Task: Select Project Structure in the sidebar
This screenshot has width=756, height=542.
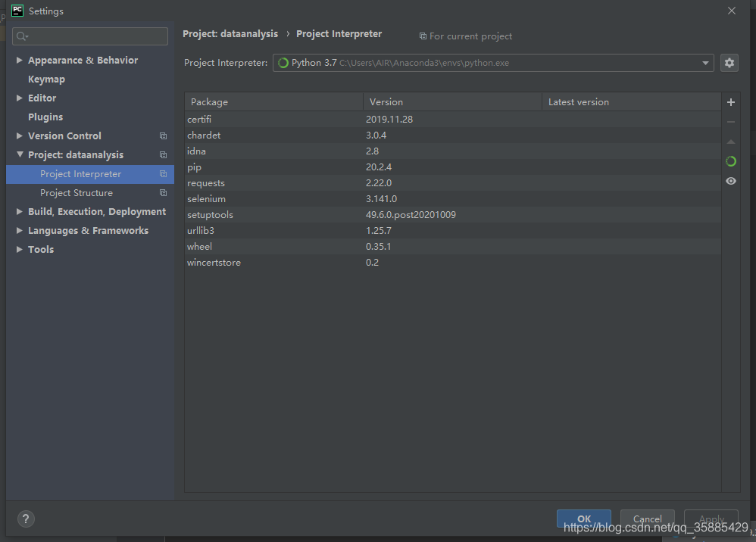Action: click(90, 193)
